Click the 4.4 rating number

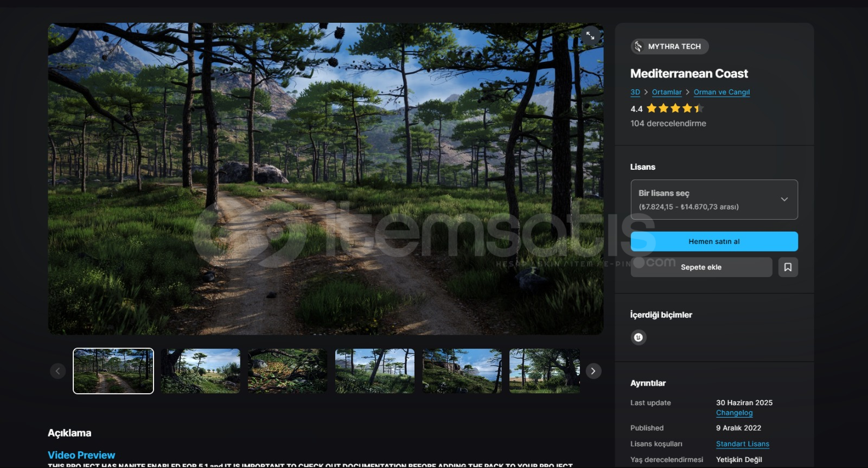tap(636, 108)
